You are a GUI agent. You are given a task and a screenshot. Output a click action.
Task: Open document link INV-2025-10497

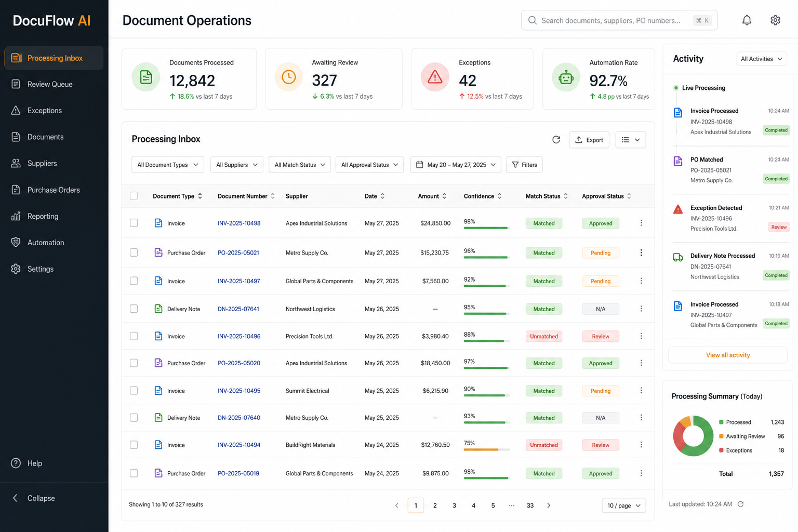pos(239,281)
